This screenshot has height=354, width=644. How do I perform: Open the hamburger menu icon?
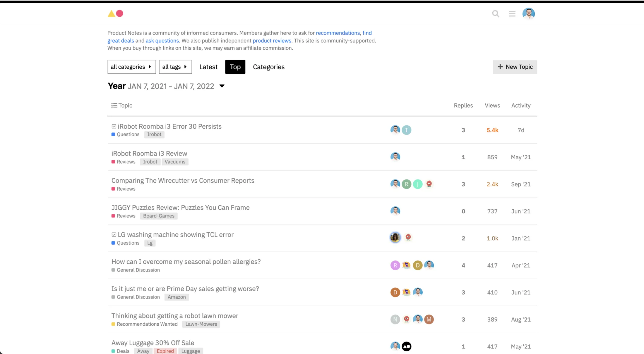pos(512,14)
